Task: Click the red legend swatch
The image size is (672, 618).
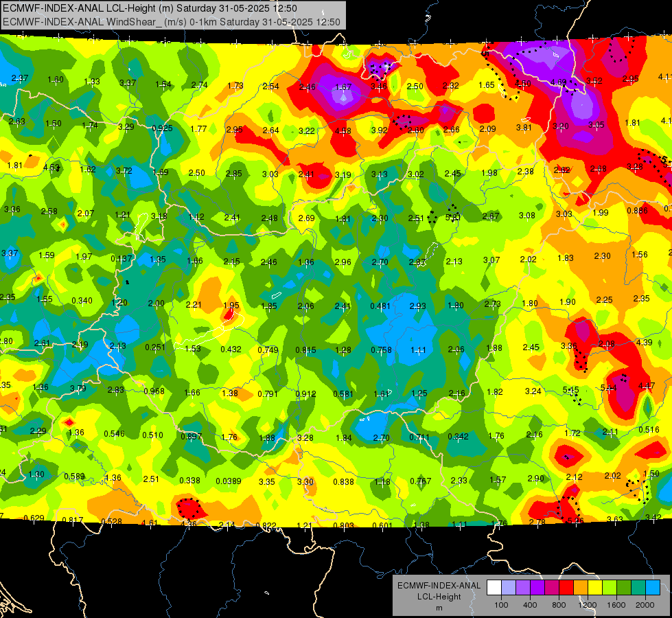Action: point(566,588)
